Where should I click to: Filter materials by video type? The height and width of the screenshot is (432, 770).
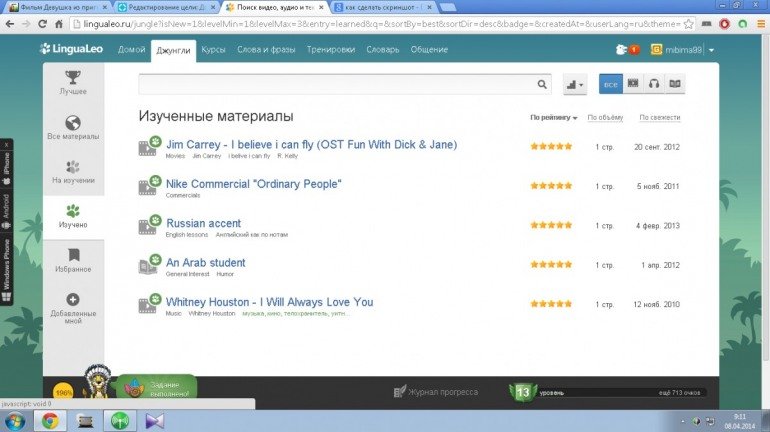[632, 85]
